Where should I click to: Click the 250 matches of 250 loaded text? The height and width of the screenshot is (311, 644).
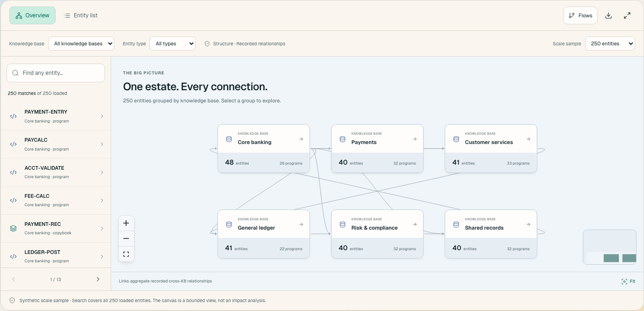click(x=37, y=93)
